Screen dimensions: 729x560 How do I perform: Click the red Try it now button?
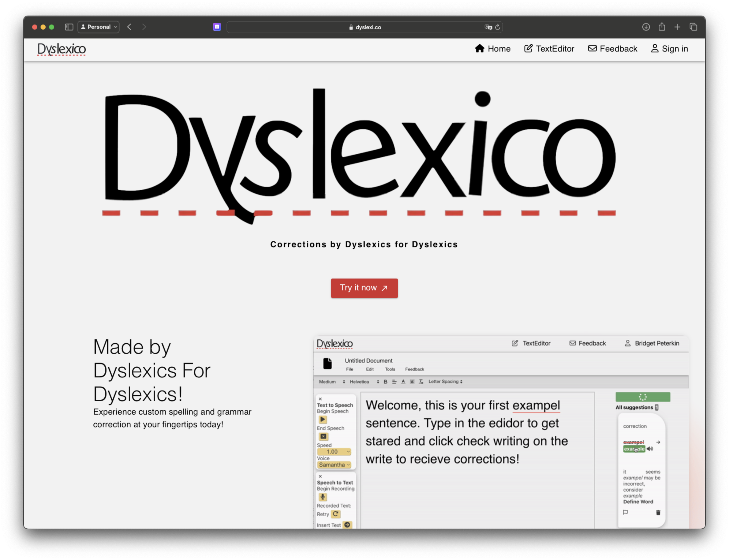point(364,288)
